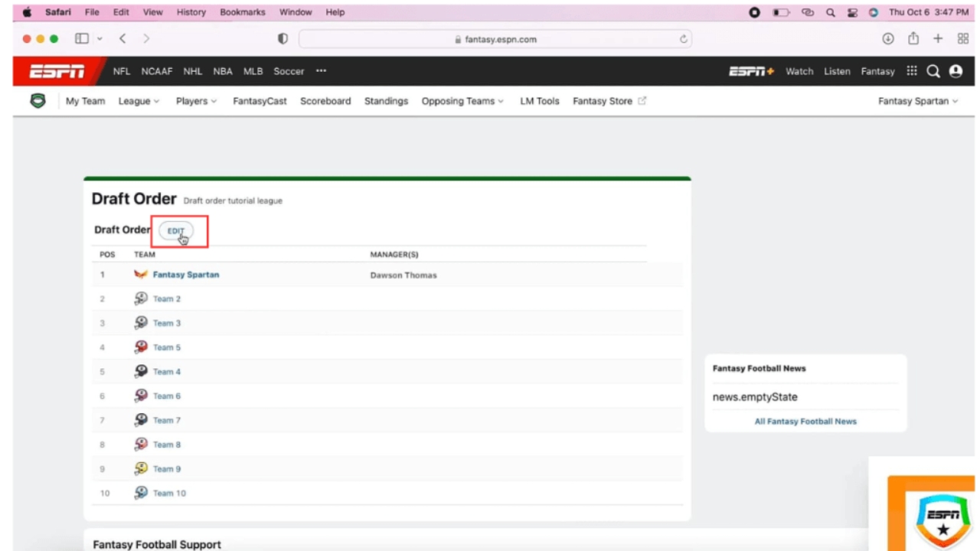Screen dimensions: 980x551
Task: Click the Fantasy Spartan team link
Action: click(185, 275)
